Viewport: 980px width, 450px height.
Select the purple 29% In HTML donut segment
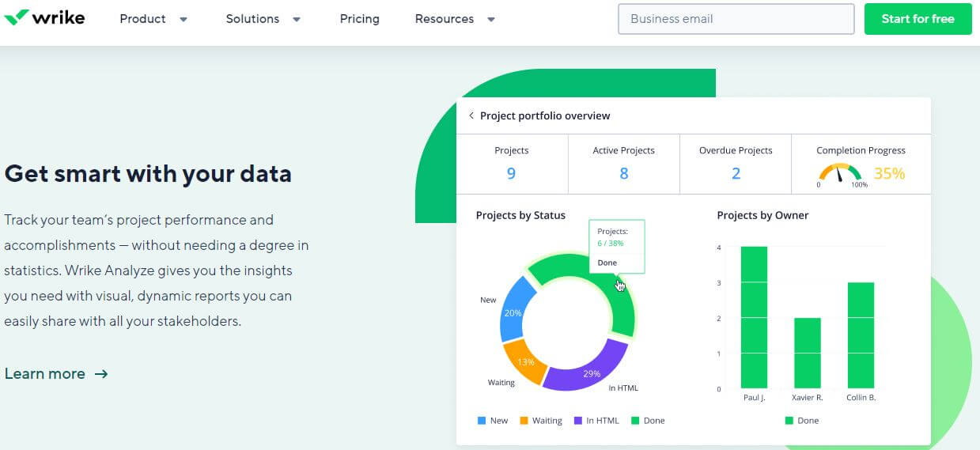click(x=585, y=370)
